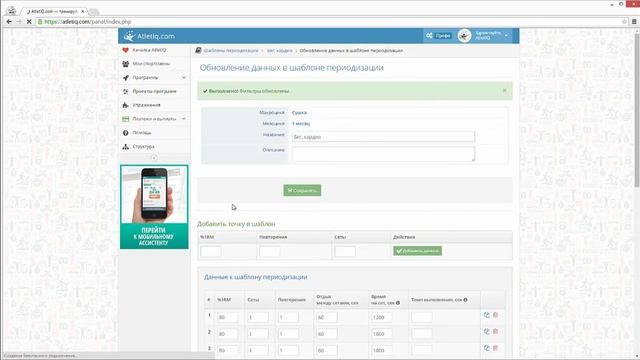The height and width of the screenshot is (360, 640).
Task: Click save-row icon for table row 2
Action: (x=487, y=332)
